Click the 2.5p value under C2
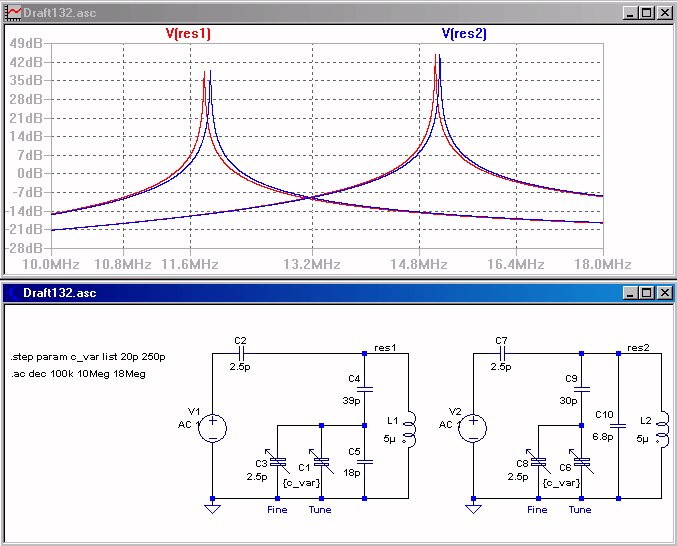 pyautogui.click(x=240, y=367)
